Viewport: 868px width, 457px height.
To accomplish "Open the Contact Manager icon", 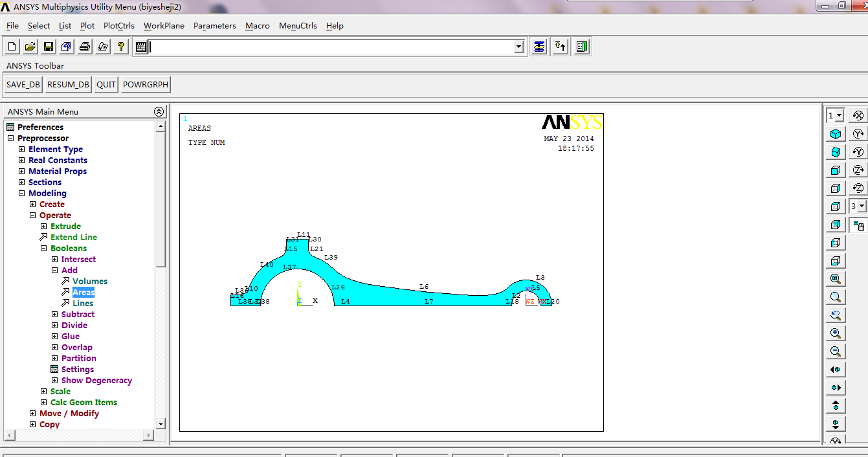I will pos(582,47).
